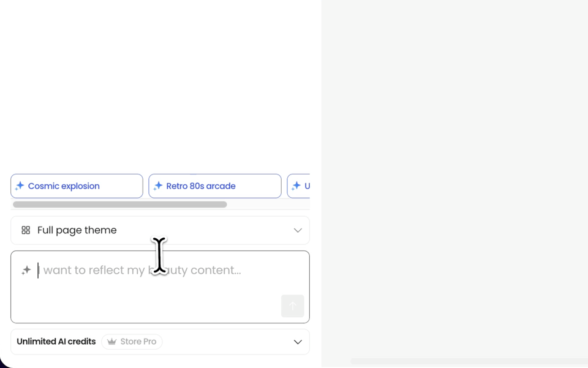
Task: Click the Unlimited AI credits label
Action: coord(56,342)
